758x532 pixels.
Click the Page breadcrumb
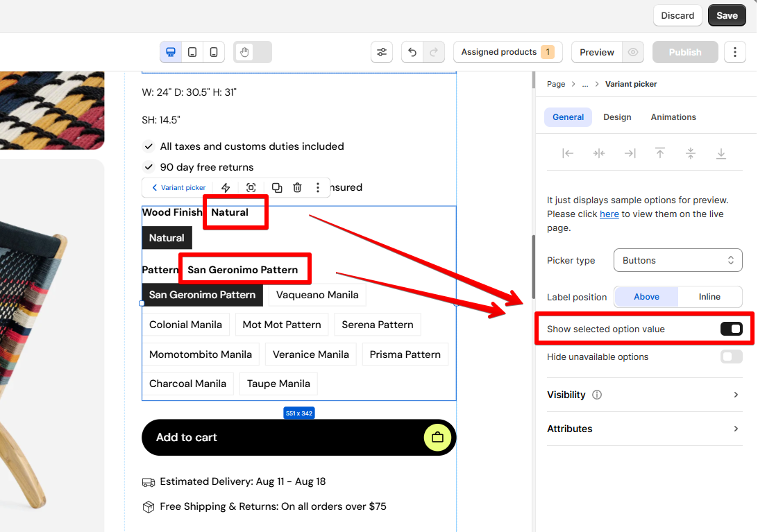coord(556,84)
